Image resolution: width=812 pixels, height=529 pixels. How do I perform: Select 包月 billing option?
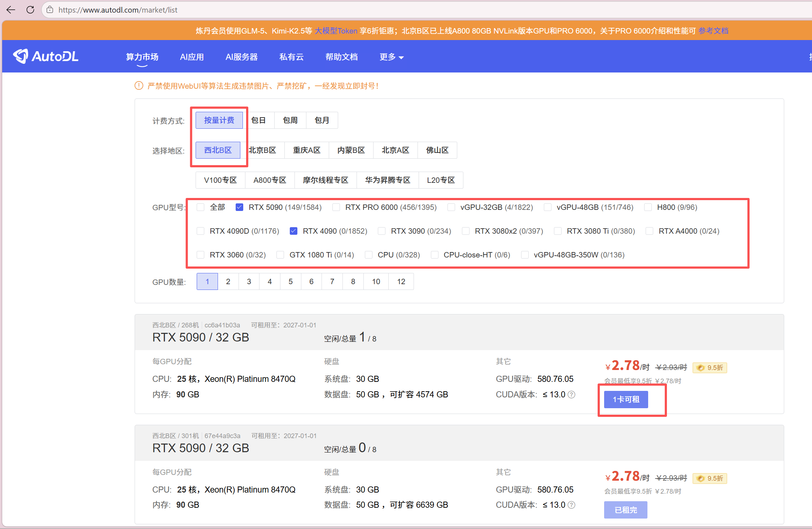(x=322, y=120)
